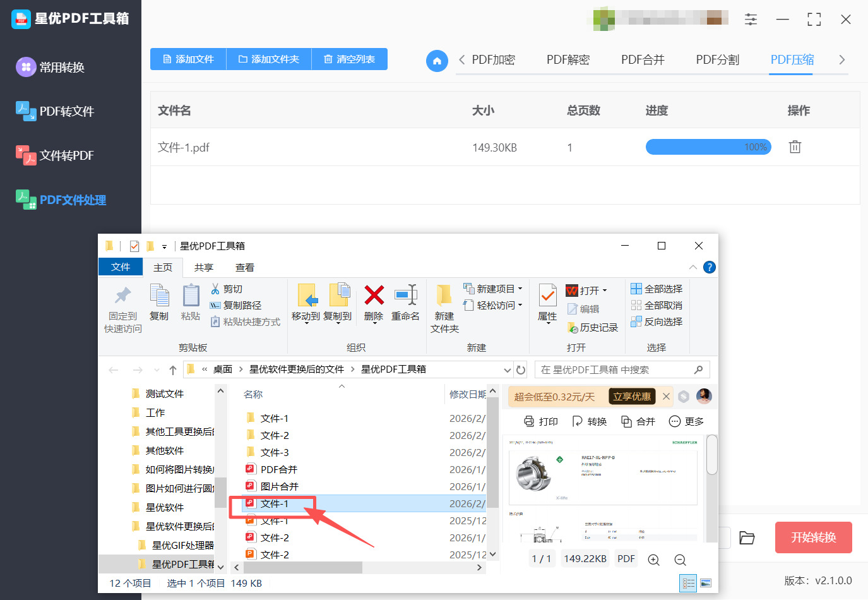Click 打印 in the preview pane

coord(541,421)
